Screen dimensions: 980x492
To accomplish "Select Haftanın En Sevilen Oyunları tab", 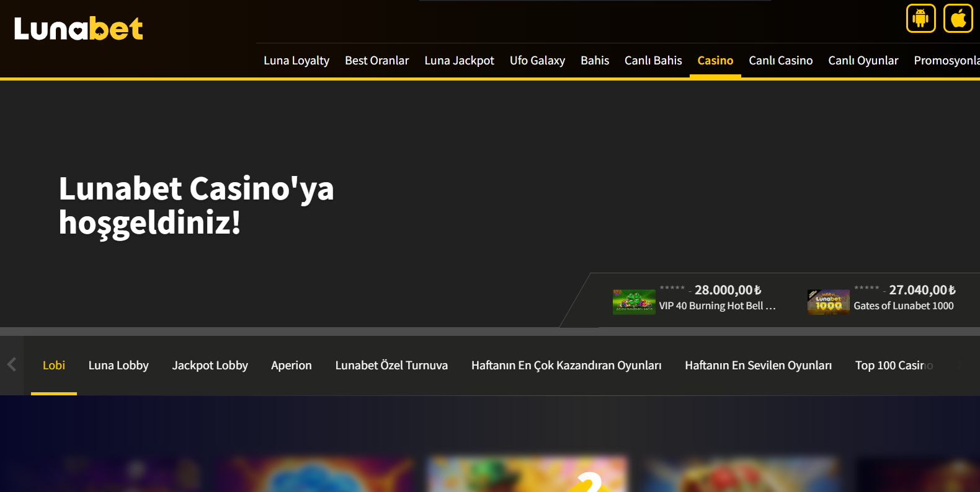I will click(759, 366).
